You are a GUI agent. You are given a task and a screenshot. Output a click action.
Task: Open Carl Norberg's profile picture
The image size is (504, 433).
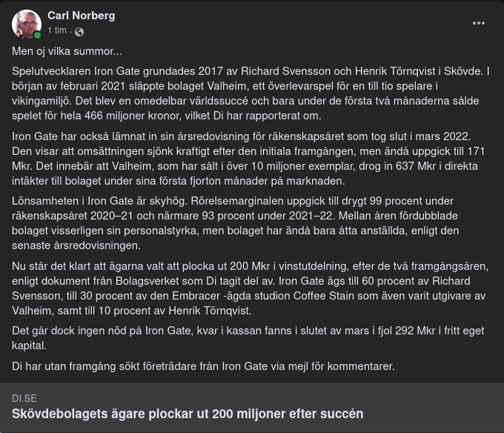click(x=27, y=24)
